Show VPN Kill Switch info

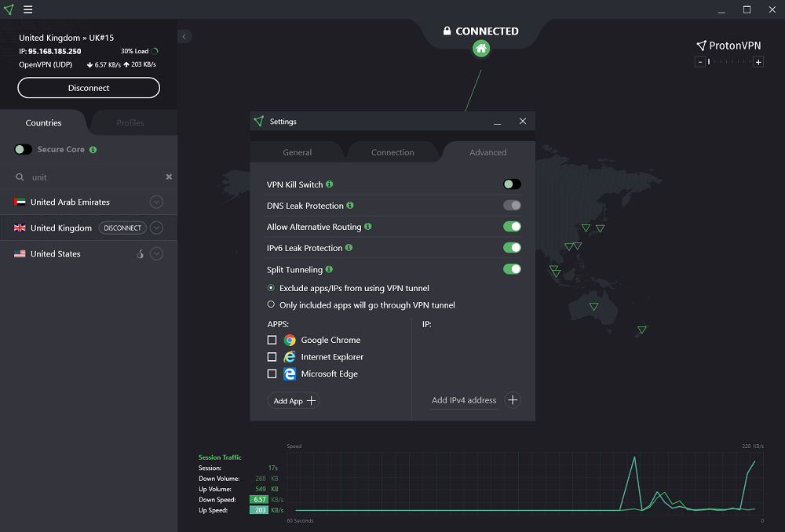pos(330,184)
